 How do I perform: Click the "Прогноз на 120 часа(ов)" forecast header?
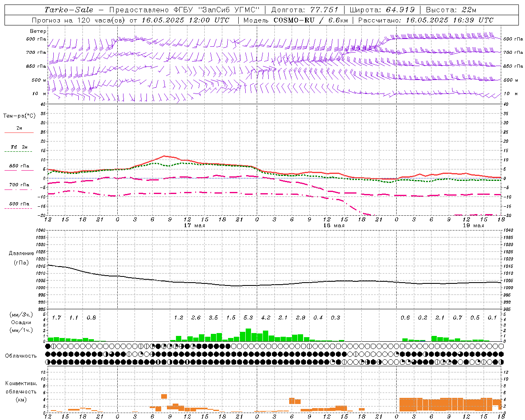point(79,20)
